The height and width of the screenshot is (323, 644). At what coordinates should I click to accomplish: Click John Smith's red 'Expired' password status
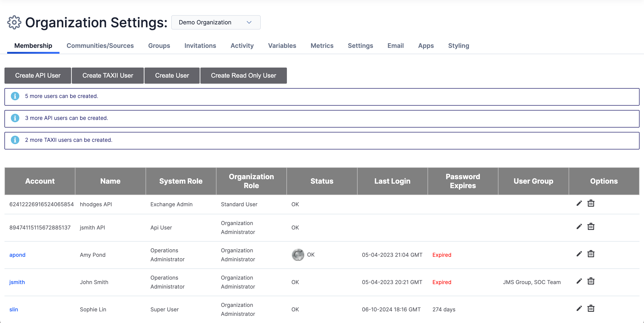tap(442, 282)
